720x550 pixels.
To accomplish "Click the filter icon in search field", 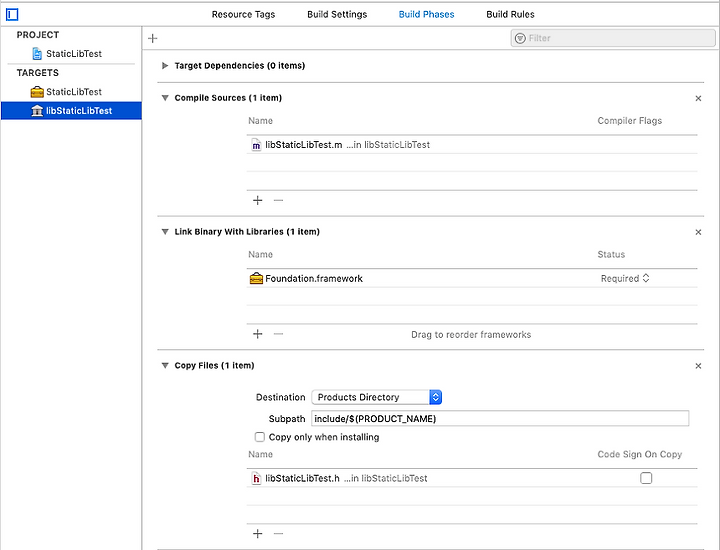I will (x=520, y=38).
